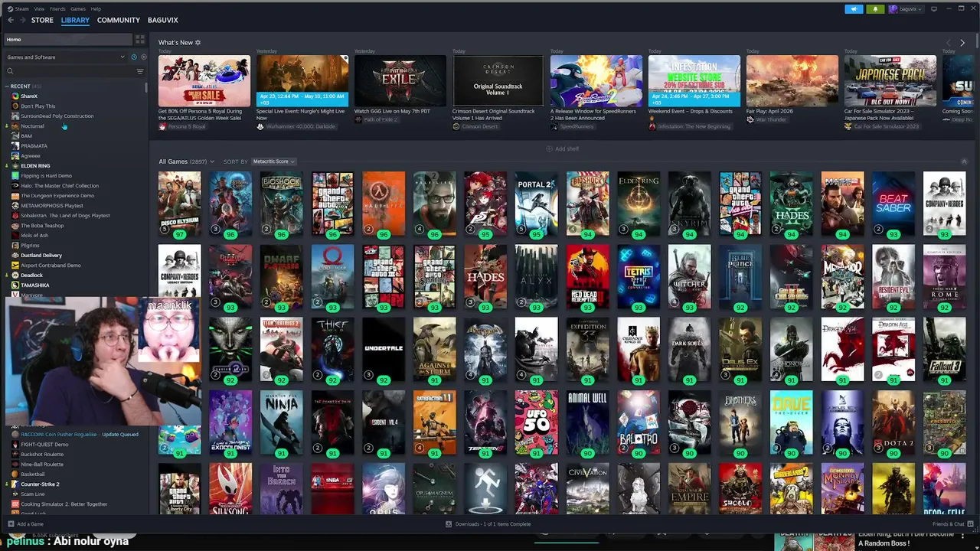Open the View menu
980x551 pixels.
click(38, 8)
